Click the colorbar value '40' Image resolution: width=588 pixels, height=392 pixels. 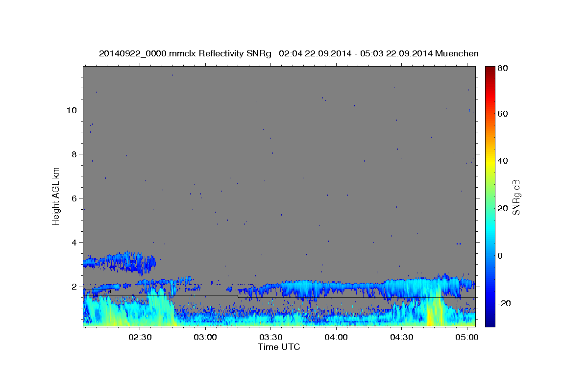pos(502,161)
